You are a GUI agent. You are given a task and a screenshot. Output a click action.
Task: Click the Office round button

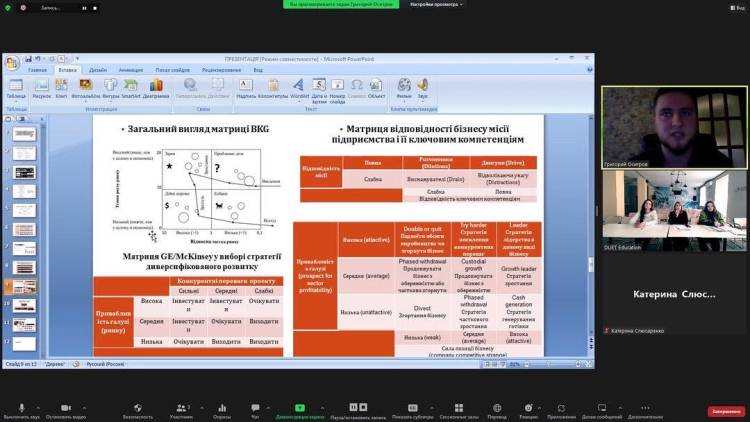(x=11, y=63)
